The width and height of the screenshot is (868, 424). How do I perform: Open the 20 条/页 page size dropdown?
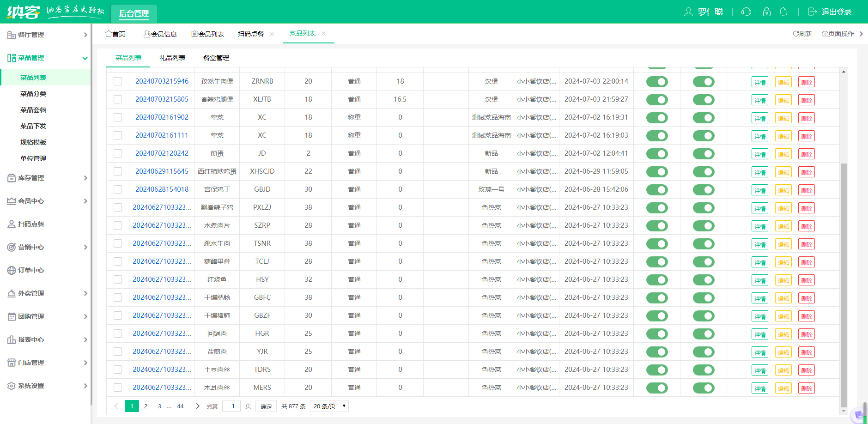coord(329,406)
